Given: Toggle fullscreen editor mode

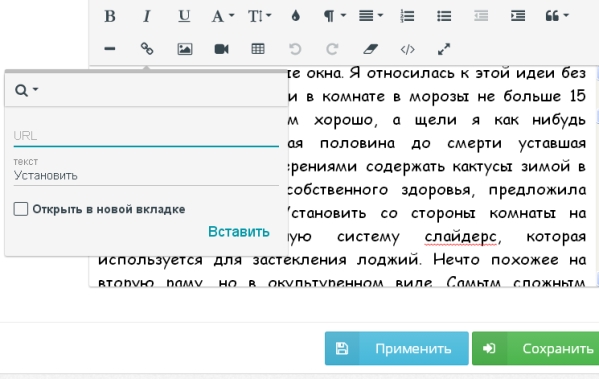Looking at the screenshot, I should [x=444, y=49].
